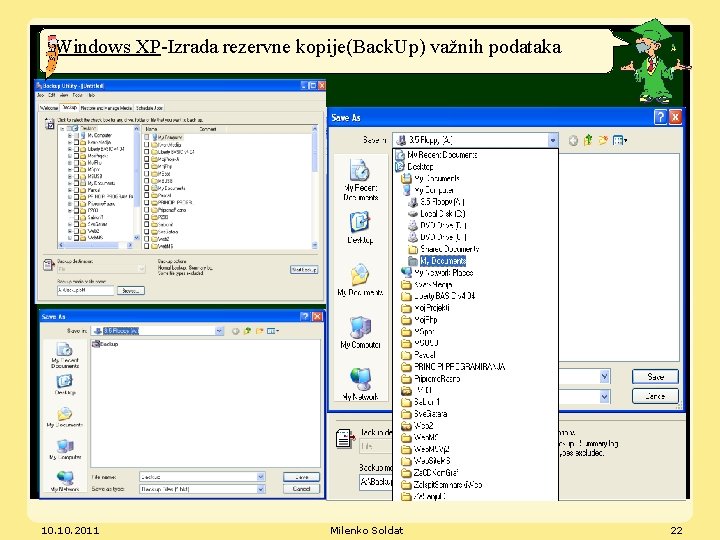Screen dimensions: 720x540
Task: Click vertical scrollbar of Backup Utility Name list
Action: 315,187
